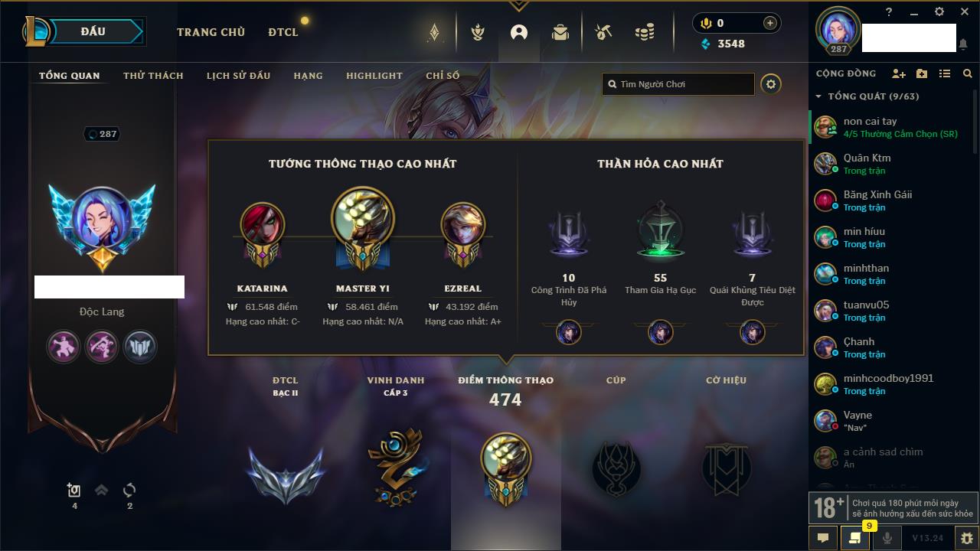Select the Master Yi mastery champion portrait
Image resolution: width=980 pixels, height=551 pixels.
coord(363,218)
